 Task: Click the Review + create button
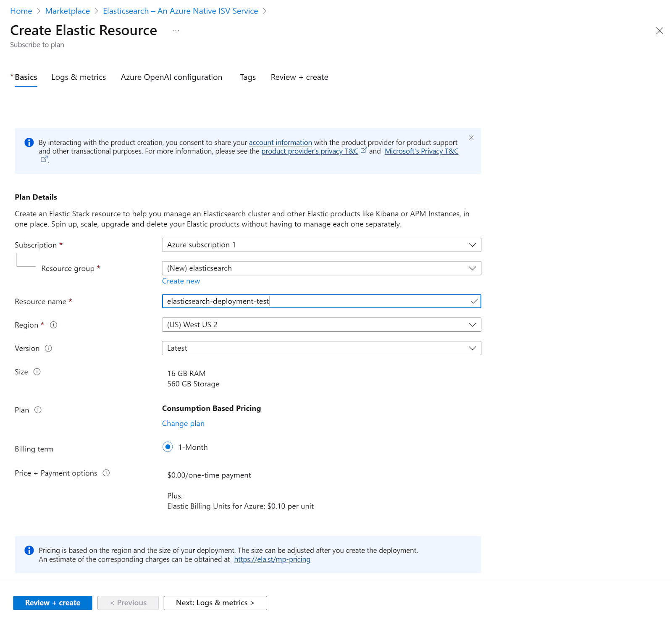point(52,603)
